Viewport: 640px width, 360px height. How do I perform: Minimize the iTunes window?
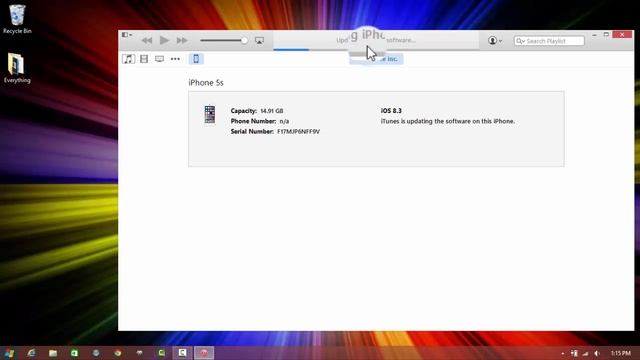coord(594,35)
